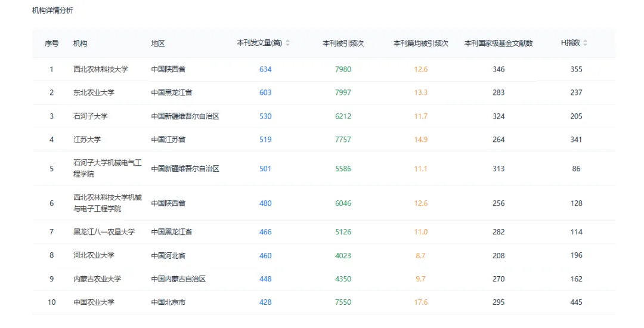Open publication count 466 link

(x=265, y=232)
